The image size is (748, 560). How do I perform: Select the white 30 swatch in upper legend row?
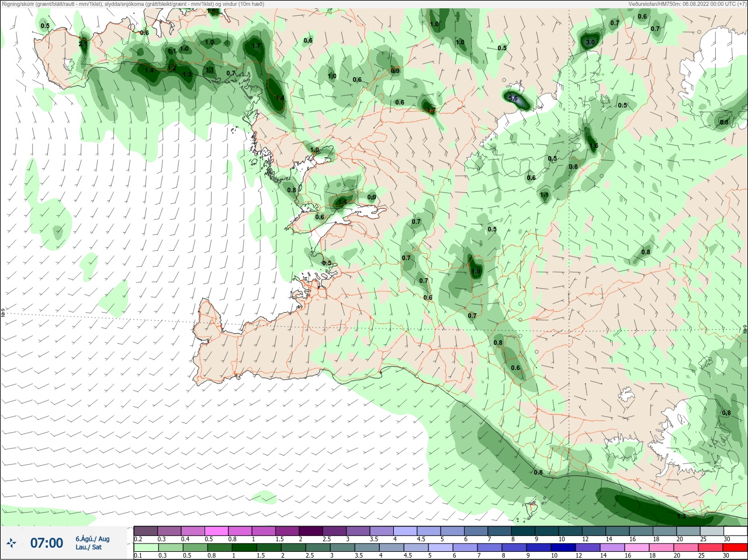(735, 531)
